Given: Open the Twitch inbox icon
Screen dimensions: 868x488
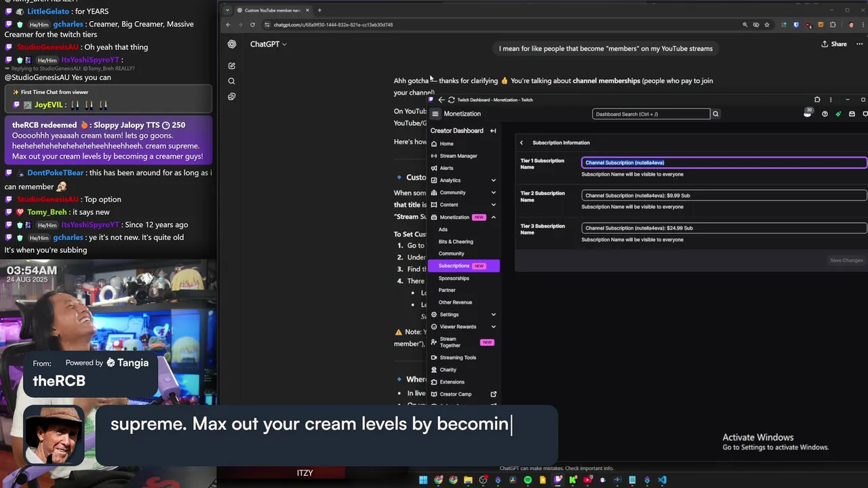Looking at the screenshot, I should click(852, 114).
